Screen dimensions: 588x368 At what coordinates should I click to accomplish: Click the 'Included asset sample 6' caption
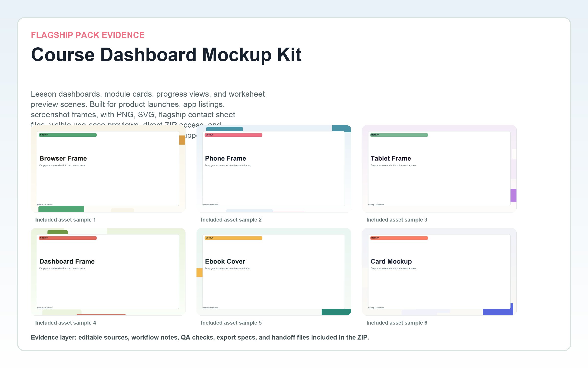click(x=397, y=323)
